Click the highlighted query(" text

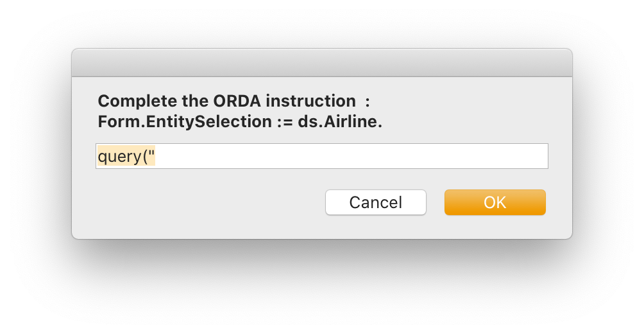(x=126, y=156)
